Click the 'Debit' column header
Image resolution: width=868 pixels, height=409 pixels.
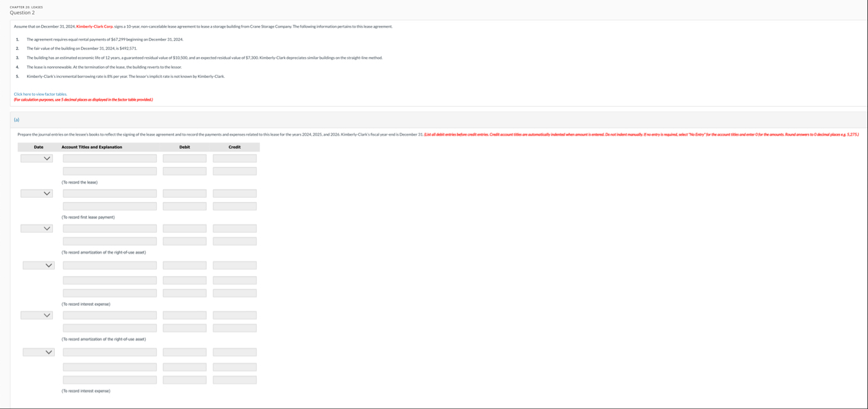pyautogui.click(x=184, y=147)
